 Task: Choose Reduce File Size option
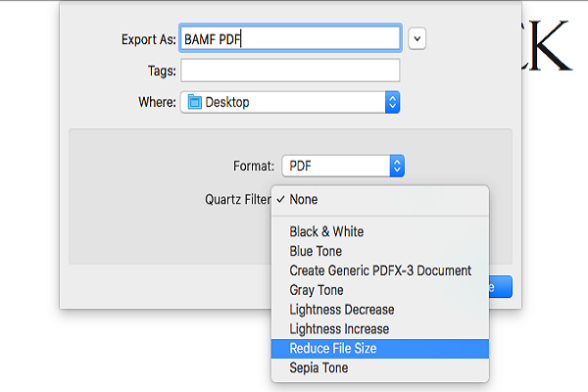(333, 348)
